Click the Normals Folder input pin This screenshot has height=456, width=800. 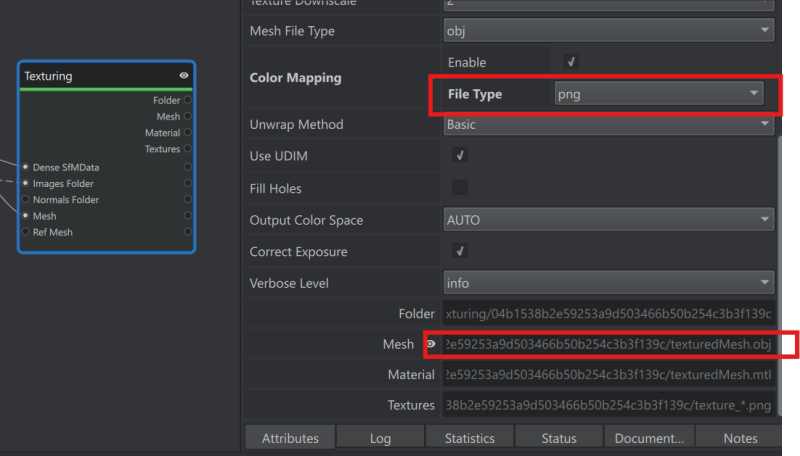[x=25, y=199]
